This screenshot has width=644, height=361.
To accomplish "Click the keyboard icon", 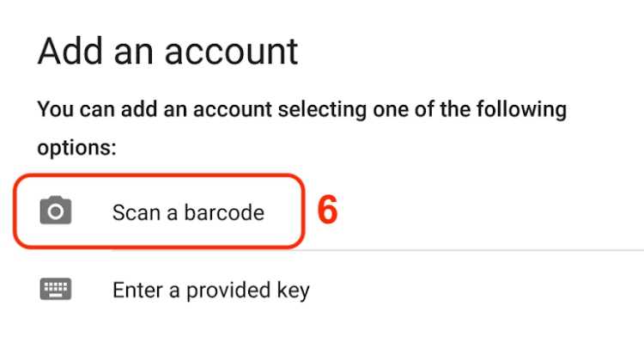I will [56, 290].
